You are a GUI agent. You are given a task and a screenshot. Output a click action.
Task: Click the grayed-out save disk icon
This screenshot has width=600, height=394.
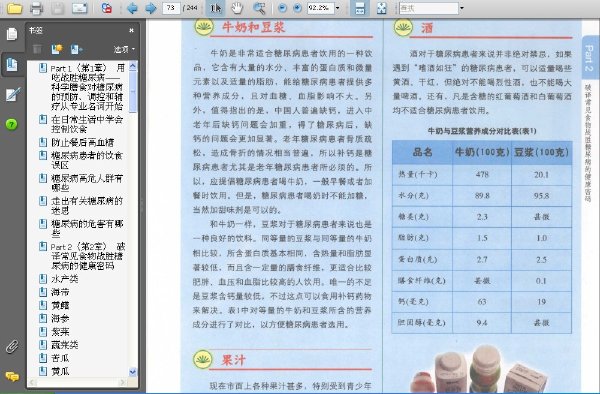(x=58, y=8)
